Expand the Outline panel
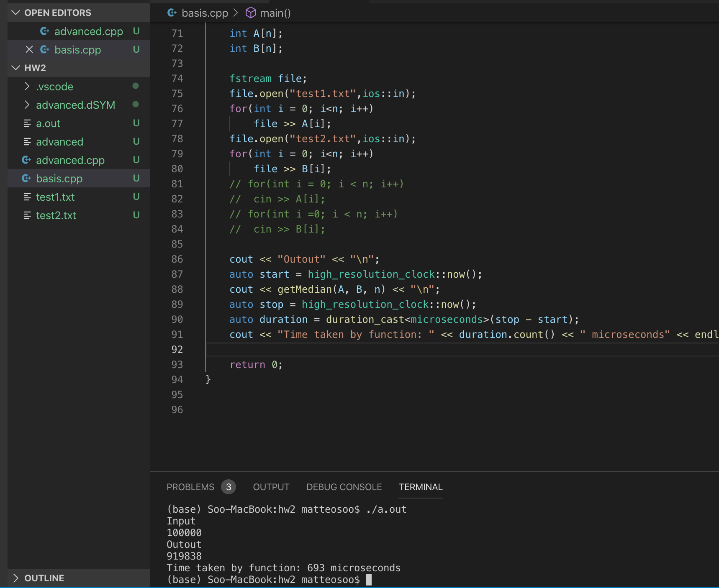719x588 pixels. tap(16, 578)
